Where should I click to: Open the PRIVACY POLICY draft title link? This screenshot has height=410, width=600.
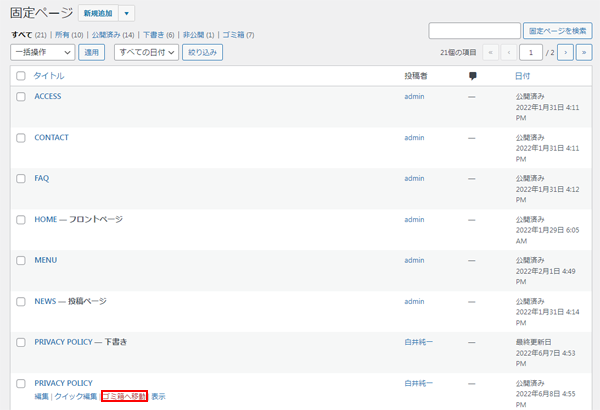point(64,342)
